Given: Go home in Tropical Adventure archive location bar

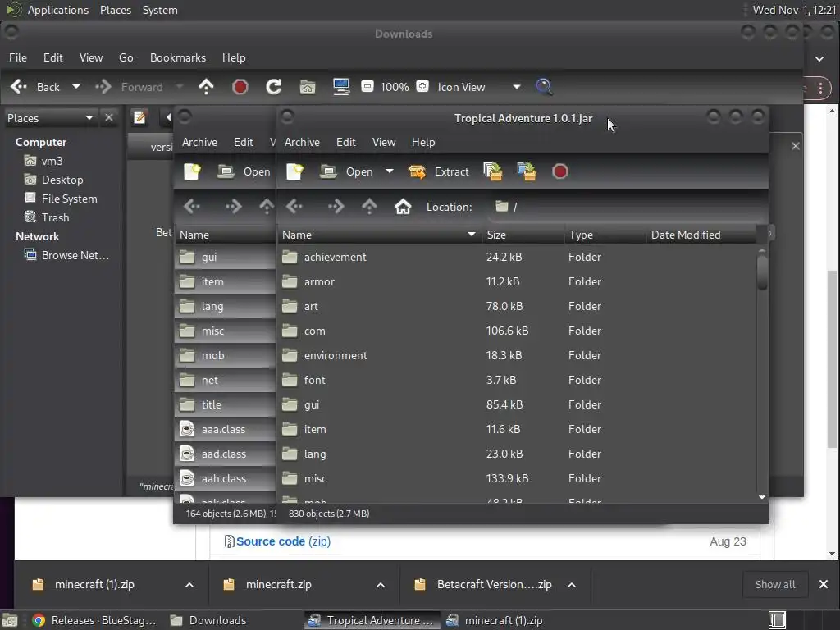Looking at the screenshot, I should pos(403,207).
